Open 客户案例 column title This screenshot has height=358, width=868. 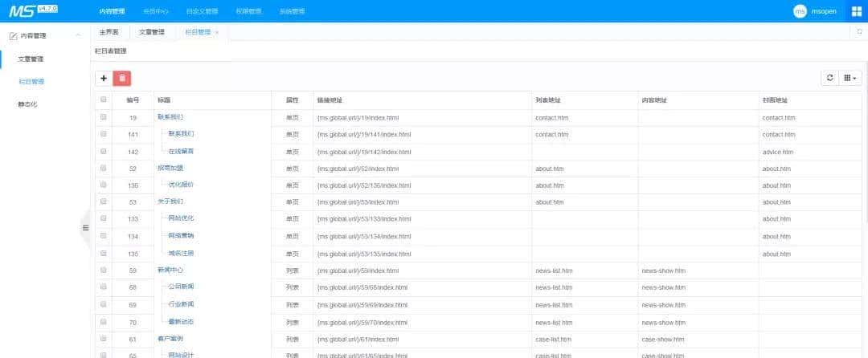click(170, 339)
